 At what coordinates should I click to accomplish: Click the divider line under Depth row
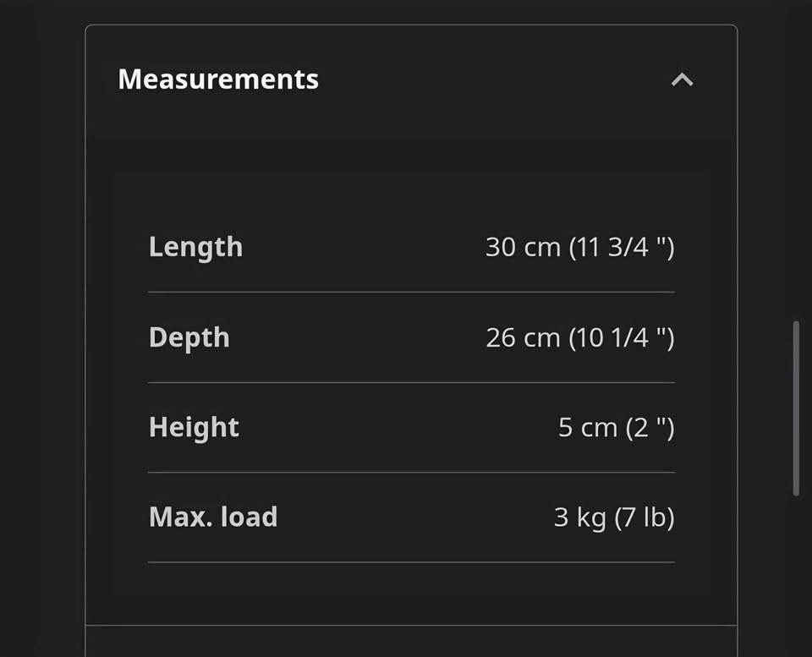pyautogui.click(x=412, y=382)
